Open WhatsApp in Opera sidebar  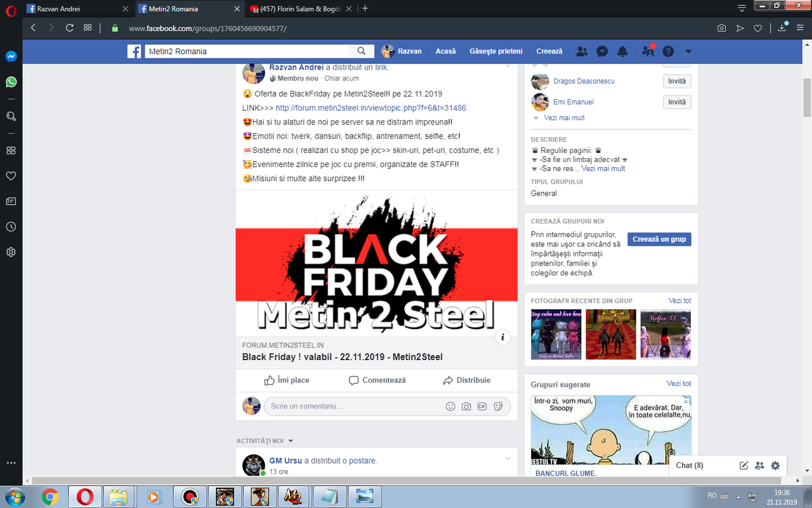point(11,82)
